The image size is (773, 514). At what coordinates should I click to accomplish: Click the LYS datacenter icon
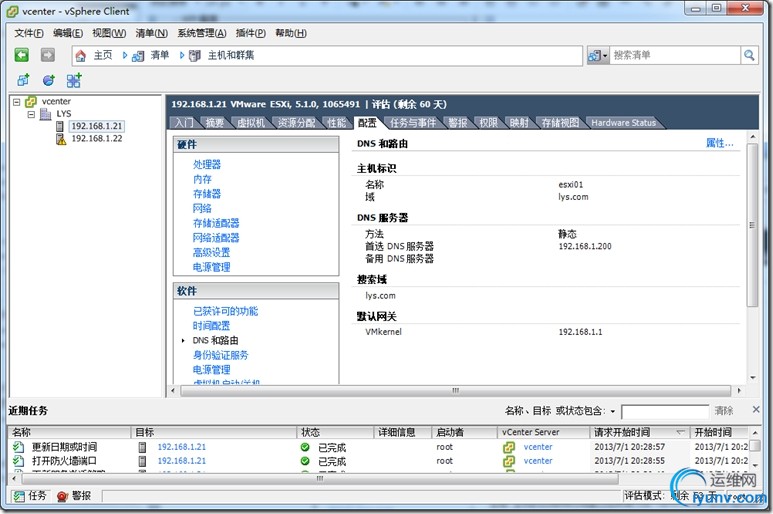tap(46, 114)
